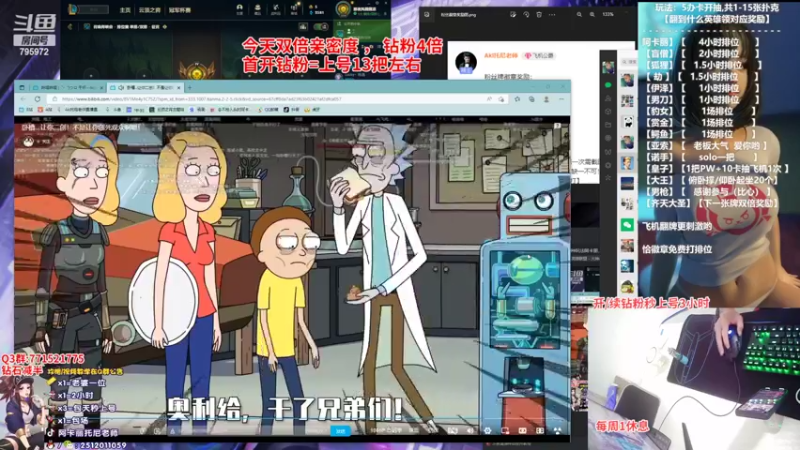Rotate image in Photos window

526,15
